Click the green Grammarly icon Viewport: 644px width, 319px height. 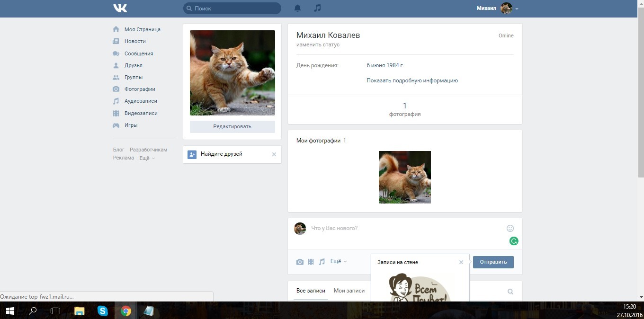pos(514,241)
